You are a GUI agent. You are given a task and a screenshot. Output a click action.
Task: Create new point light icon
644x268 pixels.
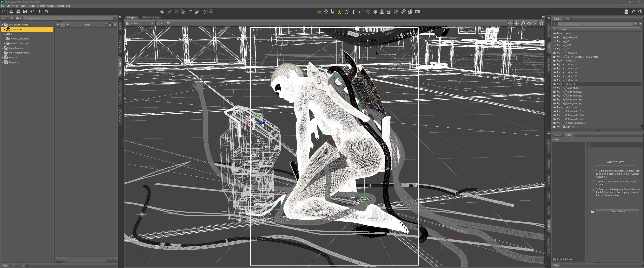click(176, 11)
